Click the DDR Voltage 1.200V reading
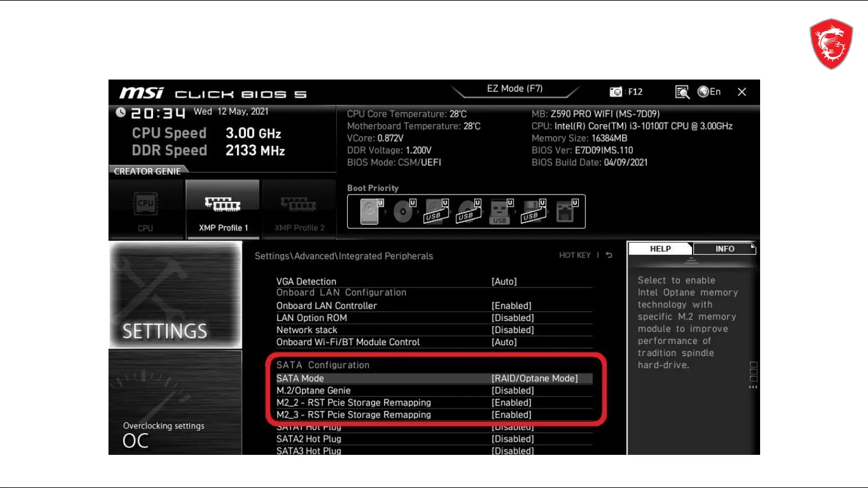This screenshot has width=868, height=488. click(x=389, y=150)
